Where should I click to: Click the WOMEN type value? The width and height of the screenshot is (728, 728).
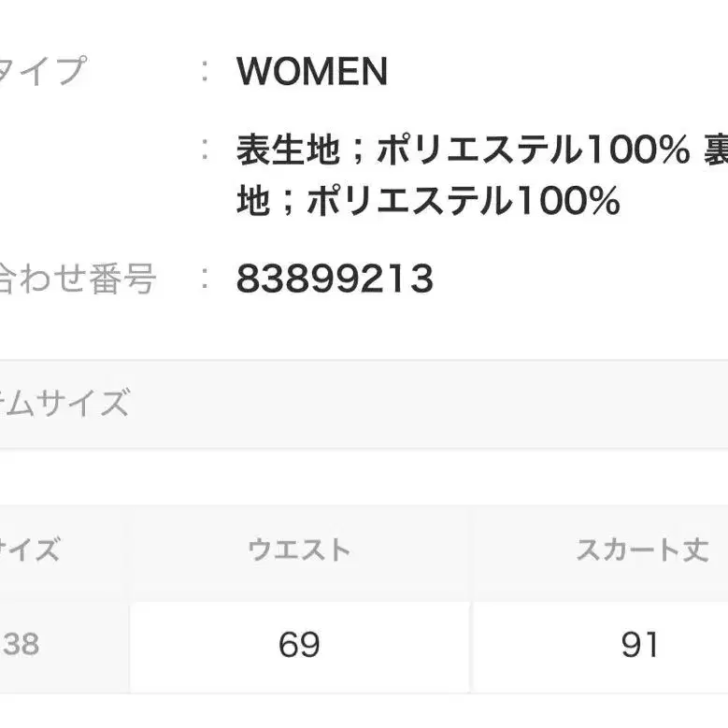pos(312,72)
